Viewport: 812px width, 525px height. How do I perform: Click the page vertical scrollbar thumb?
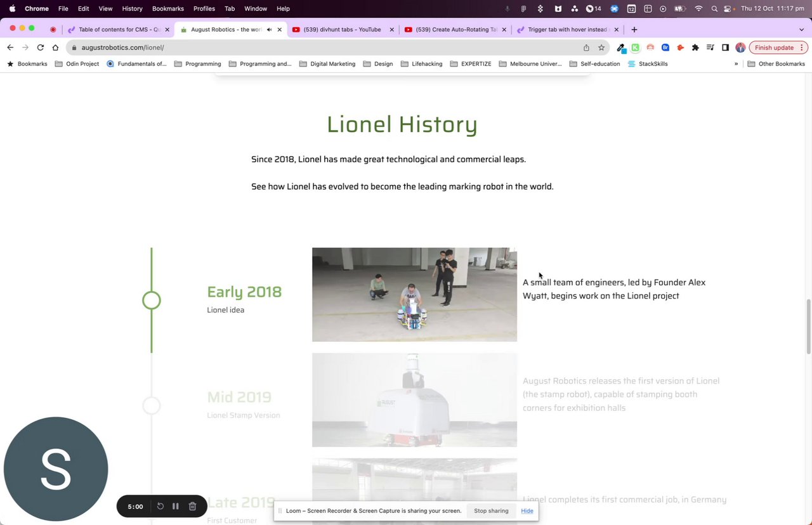point(808,326)
